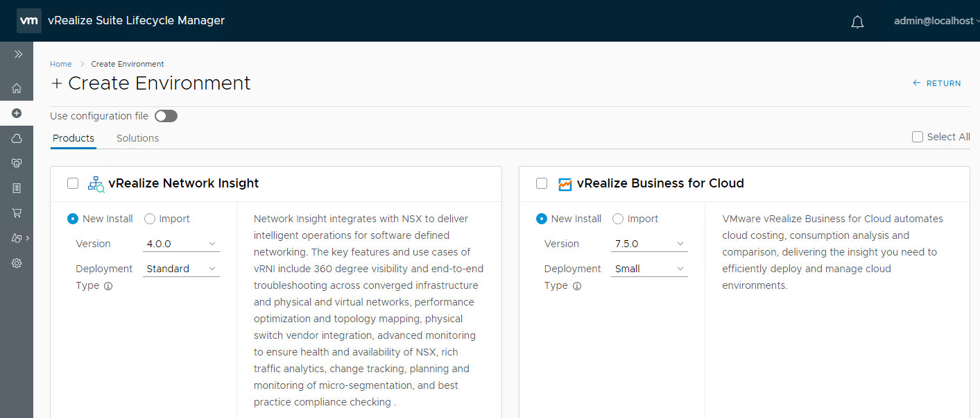Image resolution: width=980 pixels, height=418 pixels.
Task: Open the settings gear sidebar icon
Action: coord(17,263)
